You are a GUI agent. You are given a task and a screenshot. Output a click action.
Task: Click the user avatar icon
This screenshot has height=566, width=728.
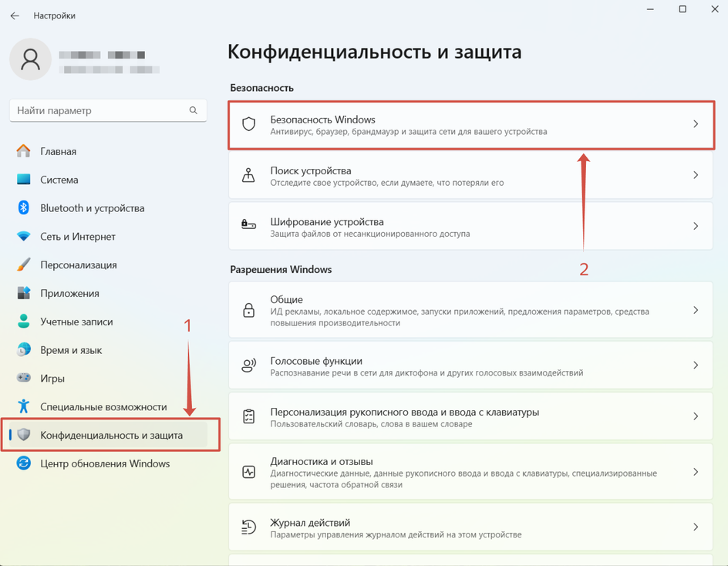pyautogui.click(x=31, y=59)
